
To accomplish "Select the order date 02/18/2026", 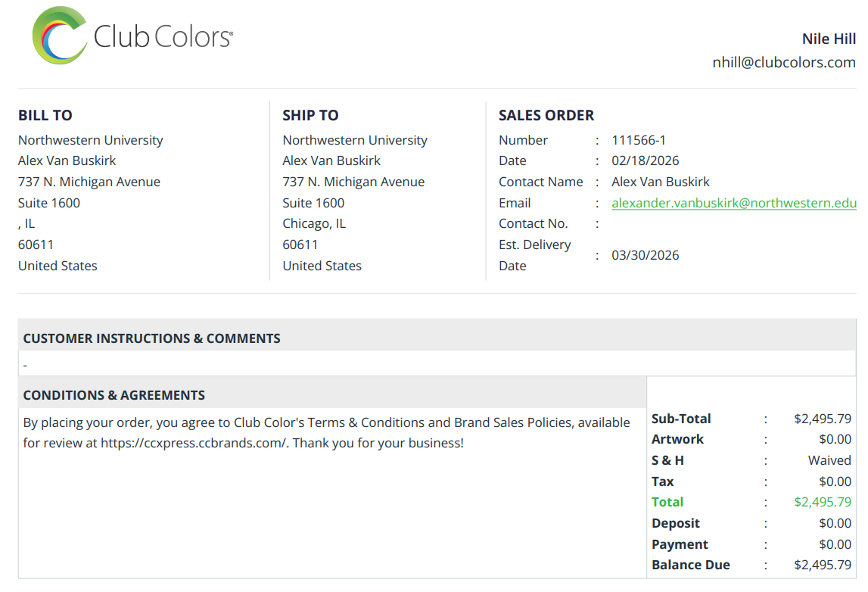I will tap(646, 160).
